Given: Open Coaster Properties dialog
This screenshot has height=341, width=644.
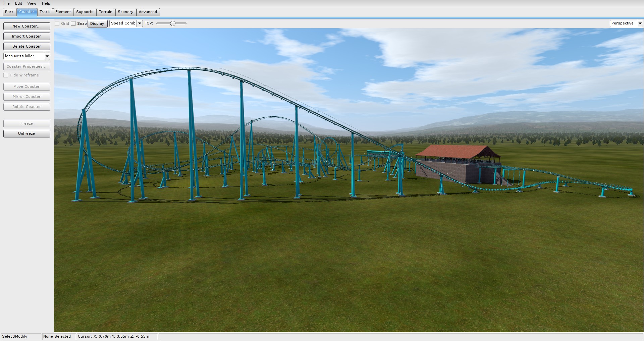Looking at the screenshot, I should point(27,66).
